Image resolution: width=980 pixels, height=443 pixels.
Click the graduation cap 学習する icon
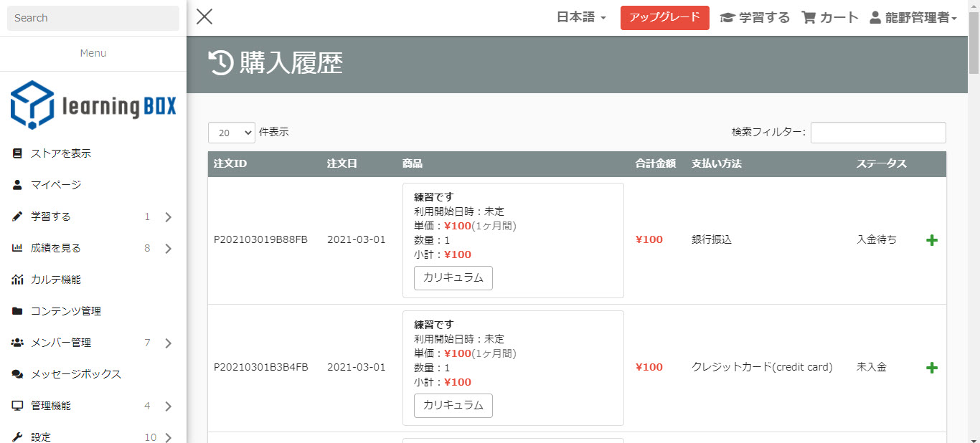[x=727, y=18]
